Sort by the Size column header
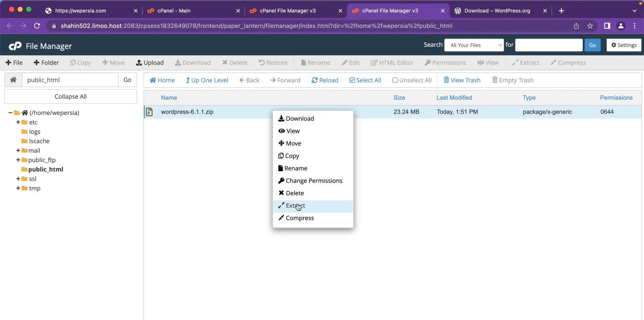This screenshot has width=644, height=320. point(399,98)
